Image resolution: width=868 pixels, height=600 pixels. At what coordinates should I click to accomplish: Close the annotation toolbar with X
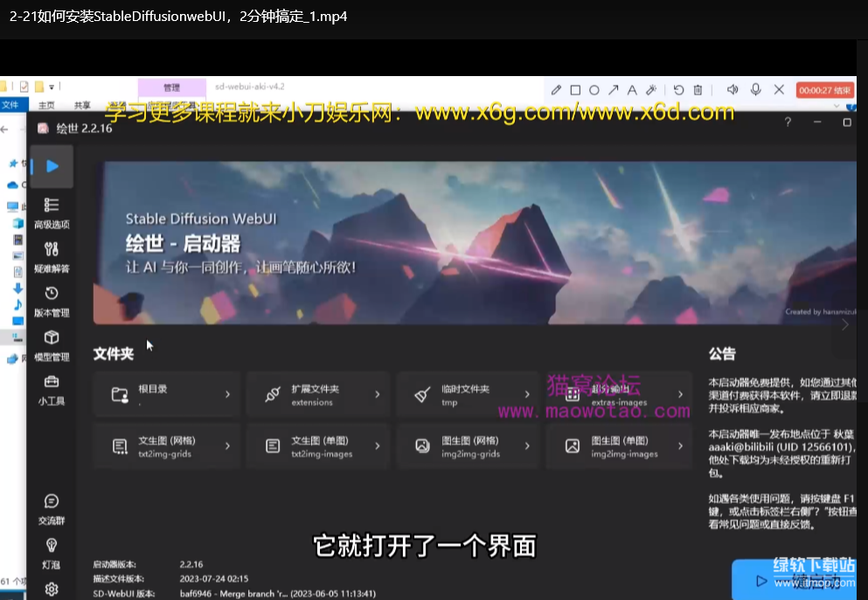tap(779, 89)
